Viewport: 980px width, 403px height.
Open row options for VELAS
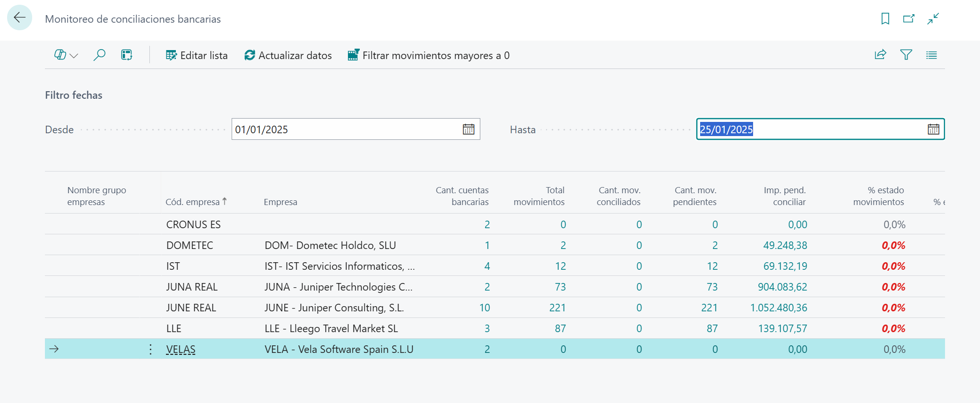coord(150,349)
